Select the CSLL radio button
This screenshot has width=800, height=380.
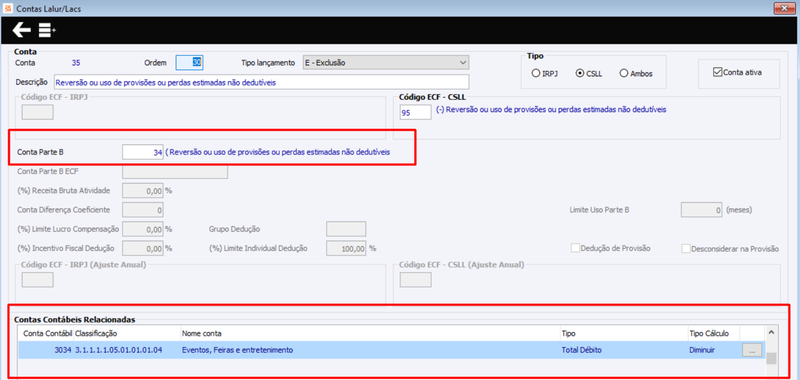[x=579, y=73]
